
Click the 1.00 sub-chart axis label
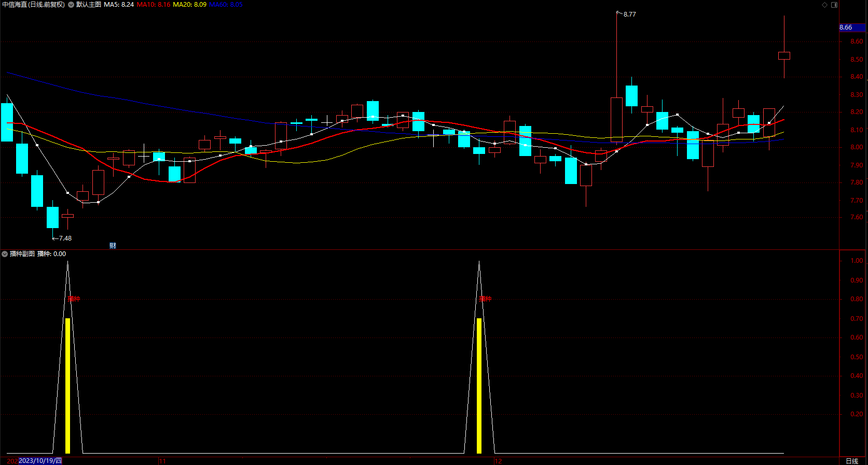click(x=857, y=261)
